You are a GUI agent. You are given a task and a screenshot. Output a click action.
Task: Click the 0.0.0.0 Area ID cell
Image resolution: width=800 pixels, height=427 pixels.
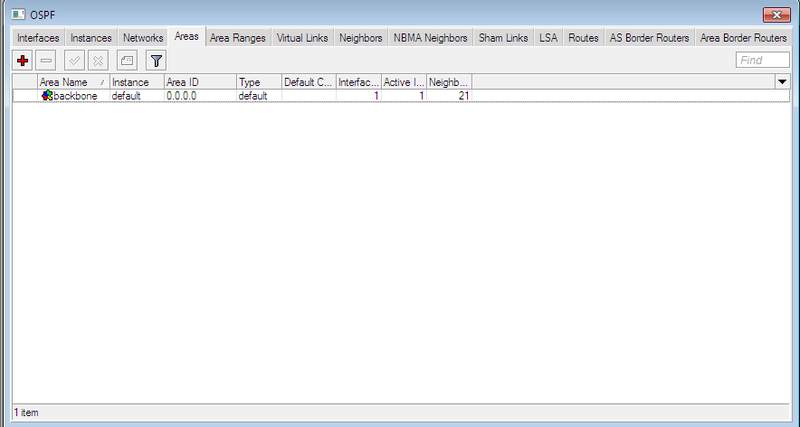[200, 96]
